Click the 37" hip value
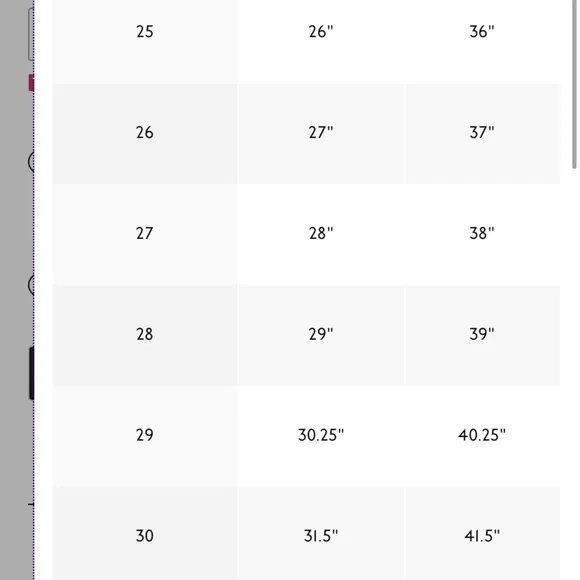 coord(482,133)
